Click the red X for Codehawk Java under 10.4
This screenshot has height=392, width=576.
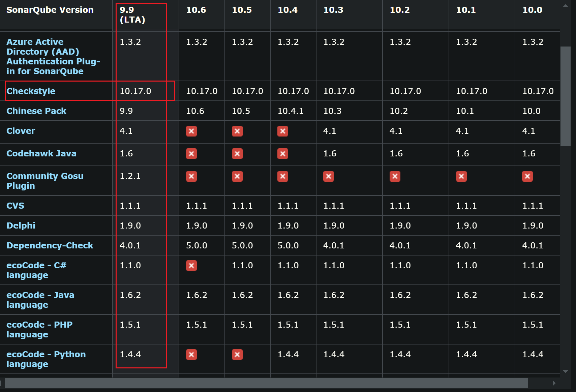pyautogui.click(x=283, y=154)
